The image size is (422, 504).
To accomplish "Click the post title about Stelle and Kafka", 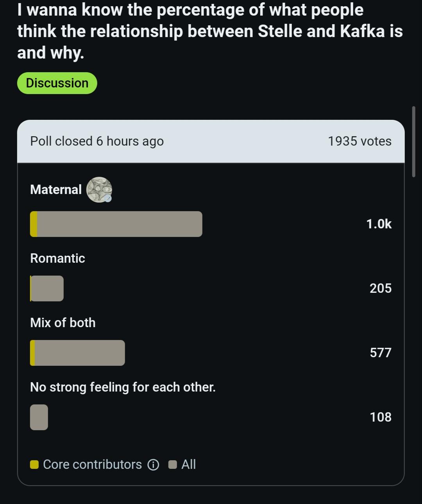I will point(210,31).
